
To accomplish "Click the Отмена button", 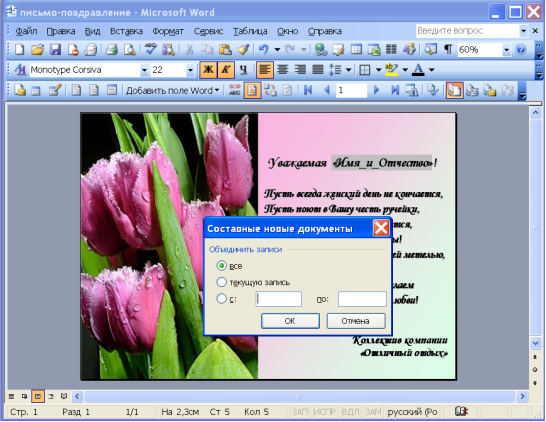I will 356,321.
